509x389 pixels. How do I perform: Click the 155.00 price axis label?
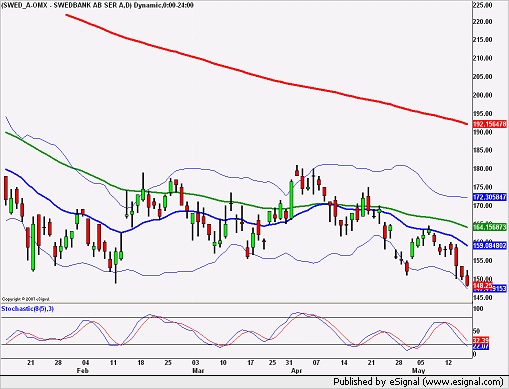[483, 261]
